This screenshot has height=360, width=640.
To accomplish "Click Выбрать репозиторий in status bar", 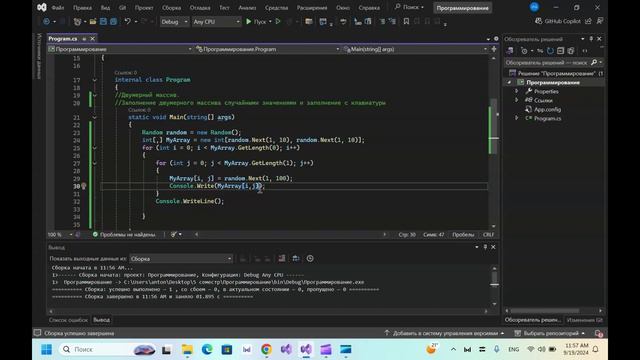I will point(549,333).
